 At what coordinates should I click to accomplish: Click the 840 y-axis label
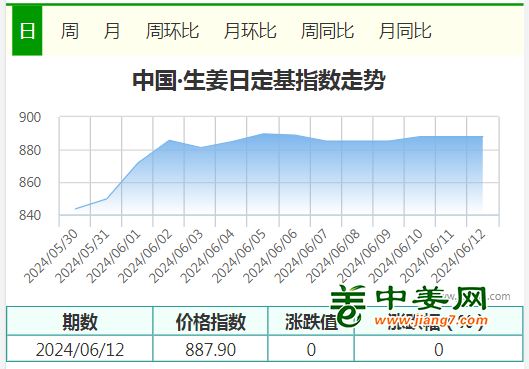(x=30, y=215)
